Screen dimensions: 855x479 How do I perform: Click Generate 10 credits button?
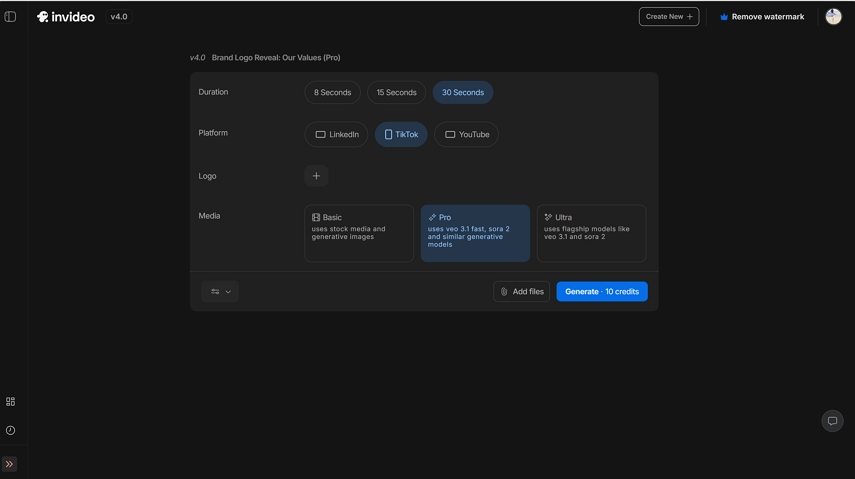[602, 291]
